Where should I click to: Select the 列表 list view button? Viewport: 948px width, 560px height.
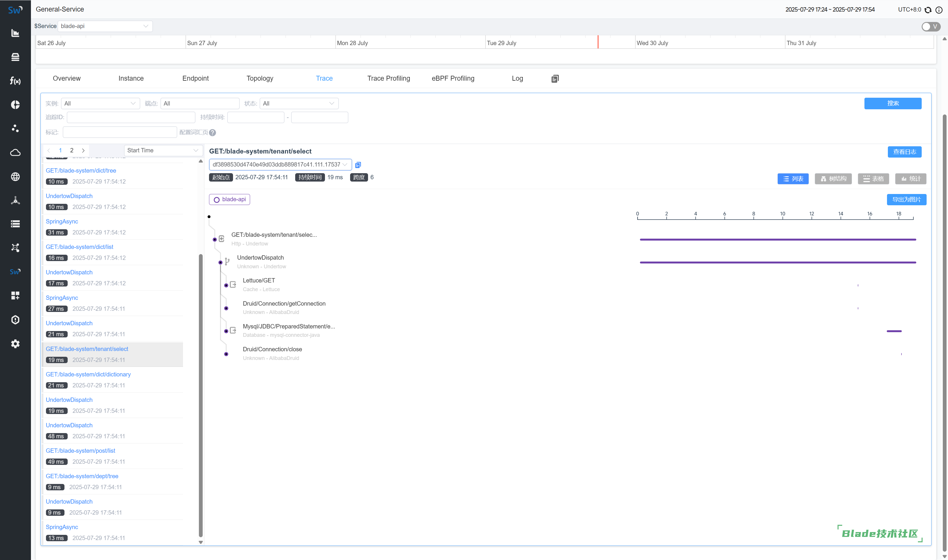[793, 179]
